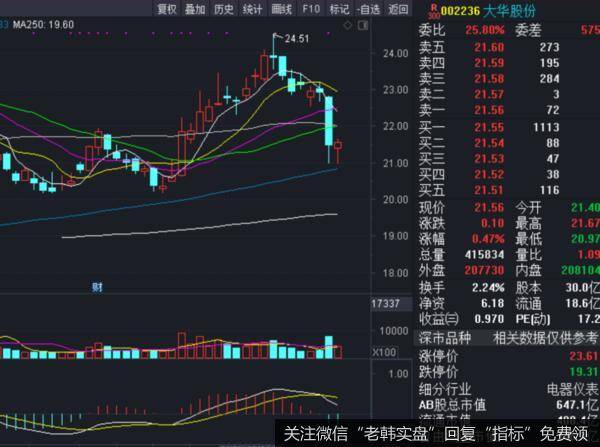Select the 买二 price 21.54
Viewport: 600px width, 447px height.
point(489,143)
